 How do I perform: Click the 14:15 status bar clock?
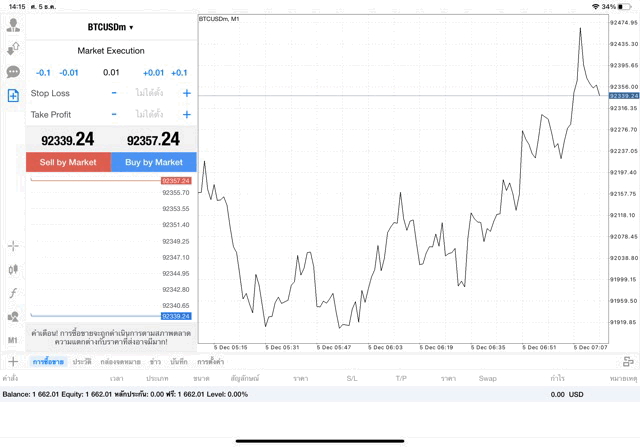(17, 7)
